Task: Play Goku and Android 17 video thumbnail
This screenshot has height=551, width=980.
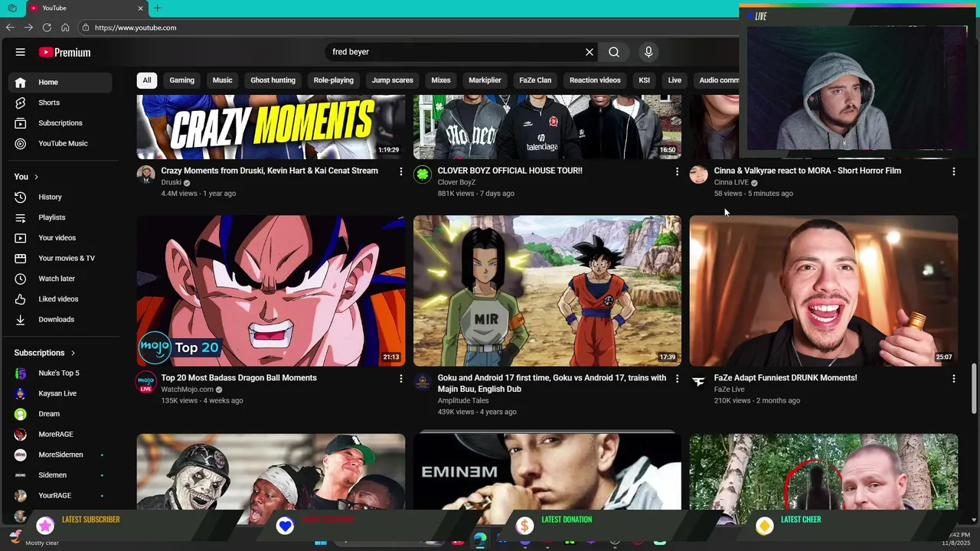Action: 547,291
